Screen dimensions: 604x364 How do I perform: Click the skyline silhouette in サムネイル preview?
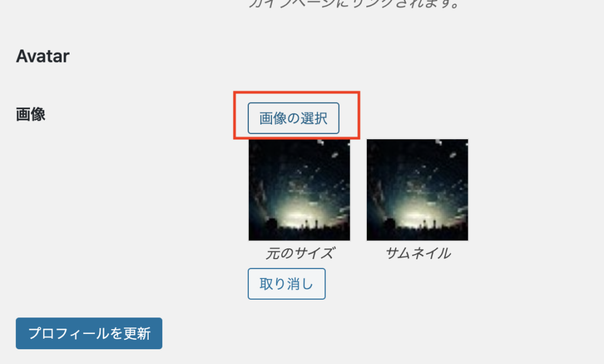417,233
